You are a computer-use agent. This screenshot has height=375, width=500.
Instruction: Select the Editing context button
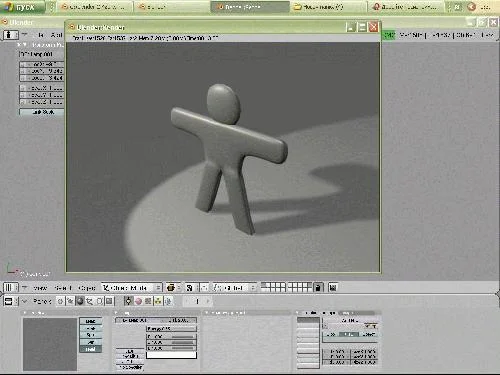99,301
